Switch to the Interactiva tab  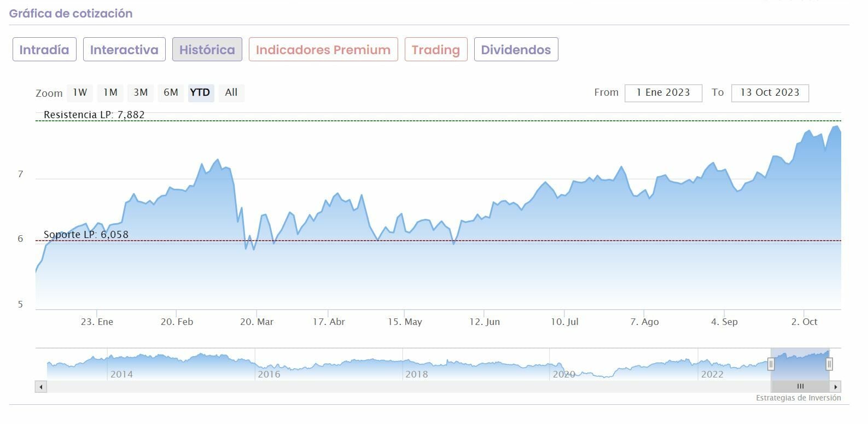(124, 50)
